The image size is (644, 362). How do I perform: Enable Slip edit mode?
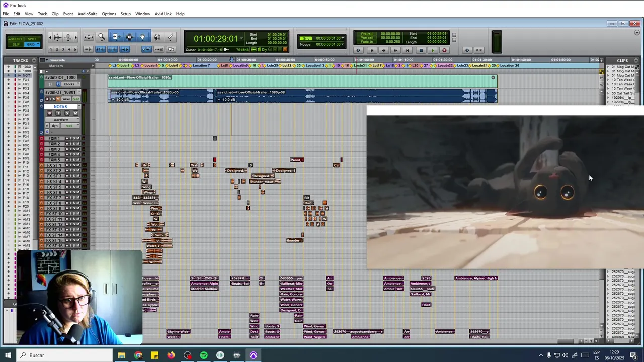tap(16, 44)
